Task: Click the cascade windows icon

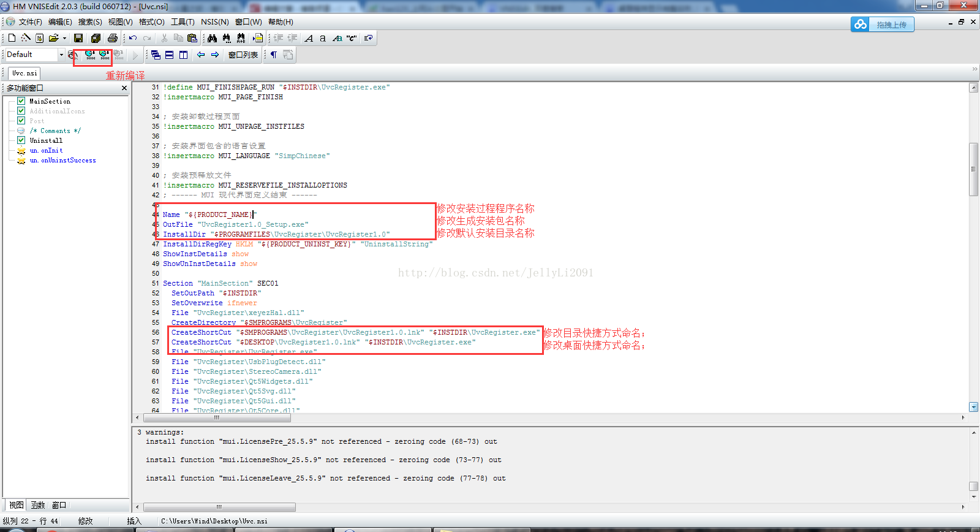Action: click(x=156, y=55)
